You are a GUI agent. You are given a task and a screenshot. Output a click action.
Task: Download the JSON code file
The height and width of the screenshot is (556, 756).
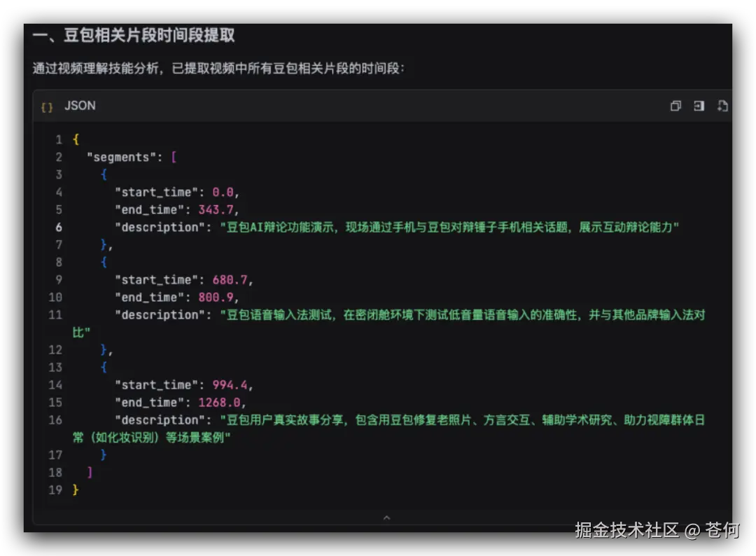pyautogui.click(x=722, y=106)
